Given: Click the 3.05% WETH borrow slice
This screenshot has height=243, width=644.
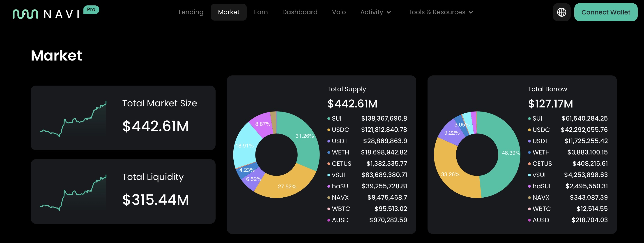Looking at the screenshot, I should tap(462, 124).
